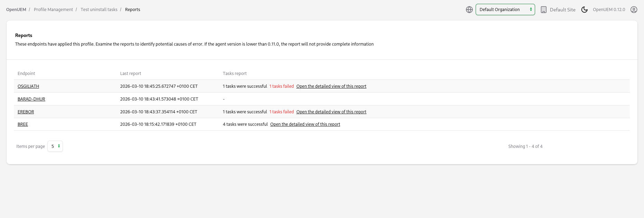
Task: Open Test uninstall tasks breadcrumb
Action: (99, 10)
